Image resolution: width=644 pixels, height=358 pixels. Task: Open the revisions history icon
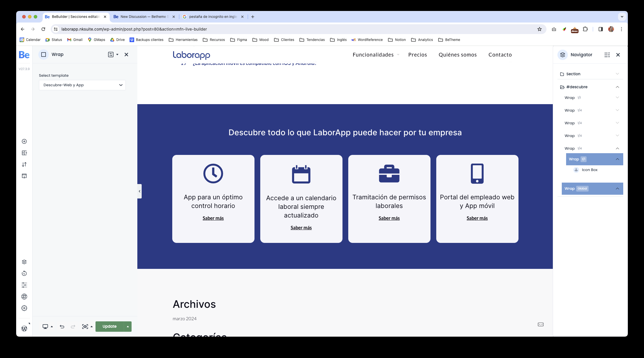coord(24,273)
